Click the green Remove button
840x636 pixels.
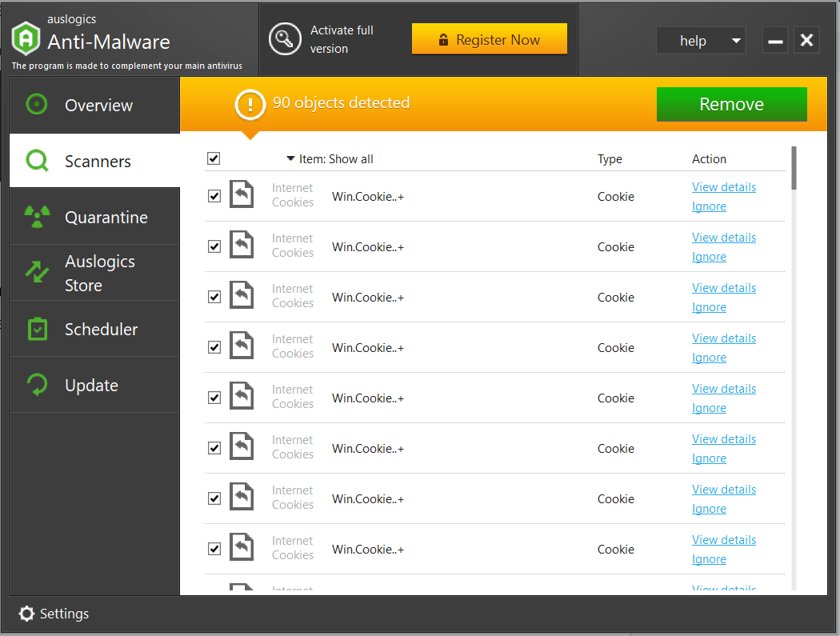point(730,104)
